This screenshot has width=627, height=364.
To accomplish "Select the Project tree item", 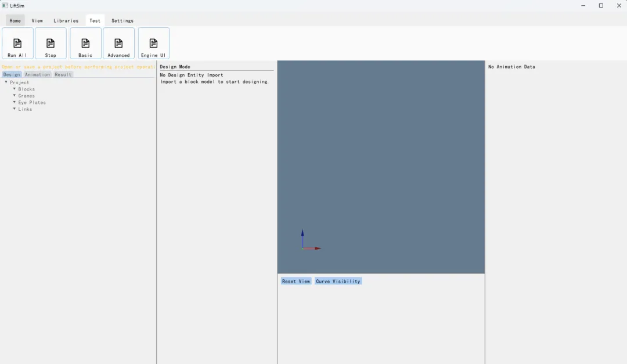I will (20, 82).
